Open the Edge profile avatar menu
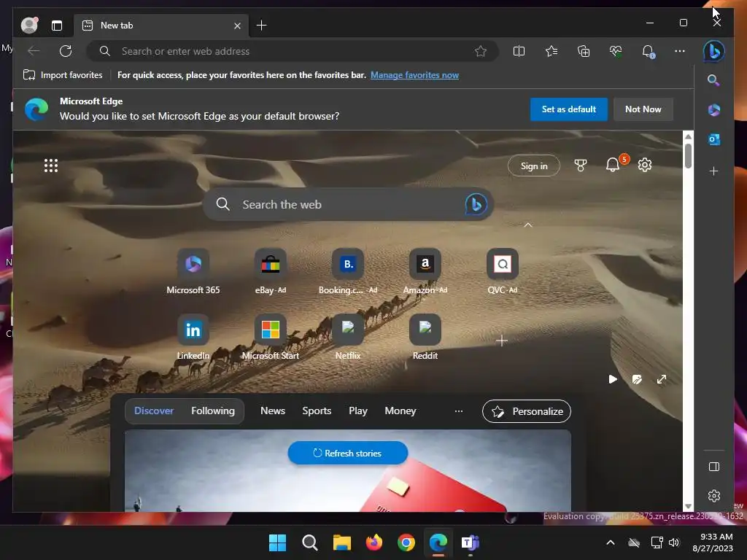 29,26
